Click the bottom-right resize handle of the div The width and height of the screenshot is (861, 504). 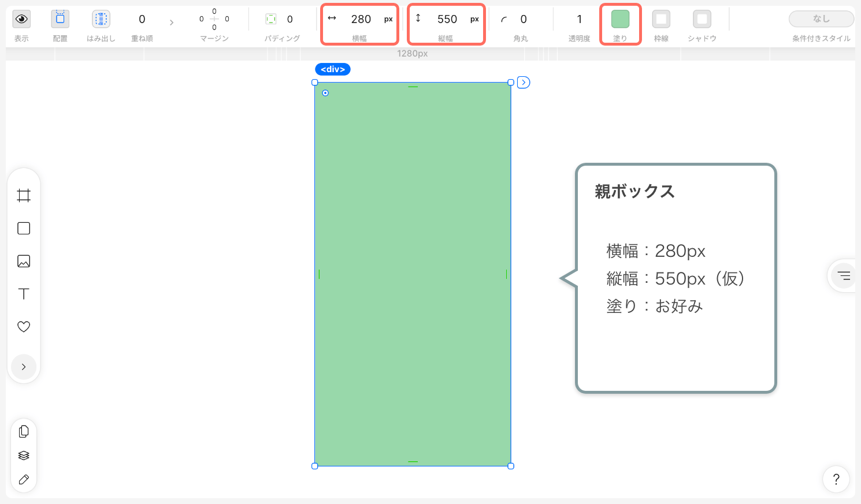tap(511, 466)
